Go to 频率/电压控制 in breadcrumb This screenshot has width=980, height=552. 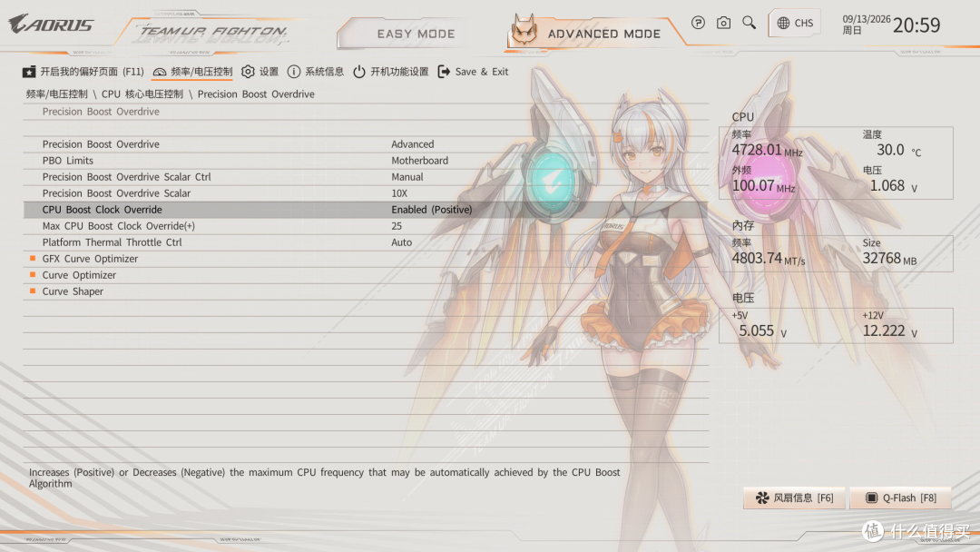(56, 94)
